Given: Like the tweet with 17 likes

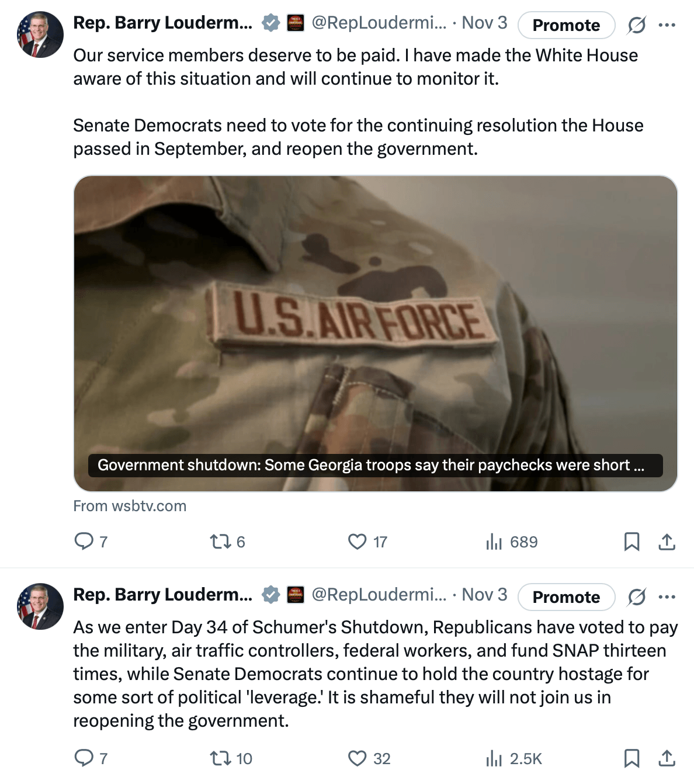Looking at the screenshot, I should 358,542.
